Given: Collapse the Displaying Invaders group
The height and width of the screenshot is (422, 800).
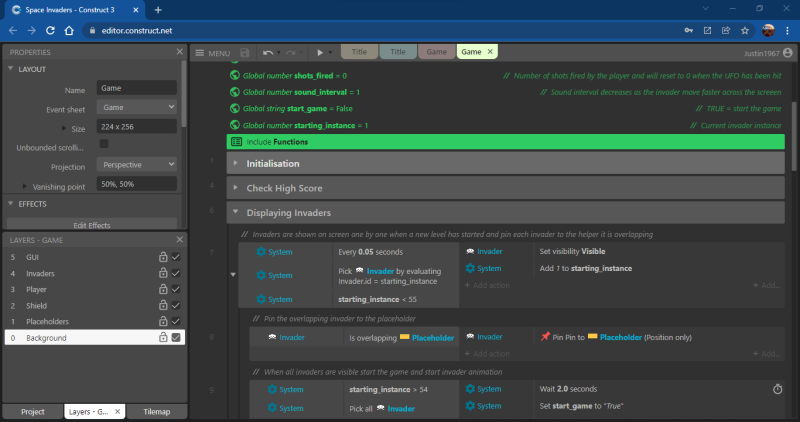Looking at the screenshot, I should [x=235, y=212].
